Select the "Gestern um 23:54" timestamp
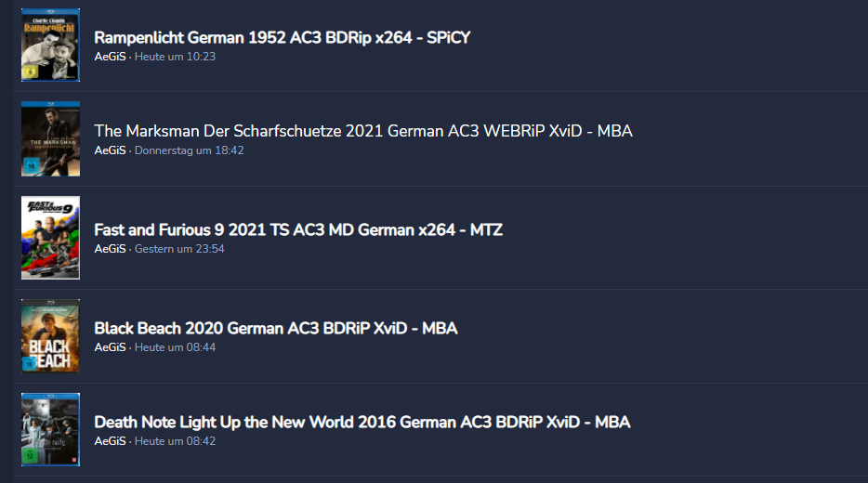The image size is (868, 483). [179, 249]
